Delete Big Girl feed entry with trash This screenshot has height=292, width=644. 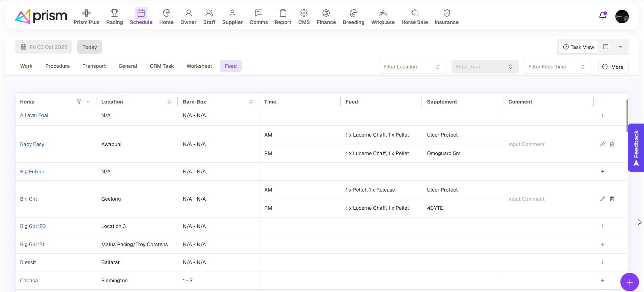pyautogui.click(x=612, y=199)
